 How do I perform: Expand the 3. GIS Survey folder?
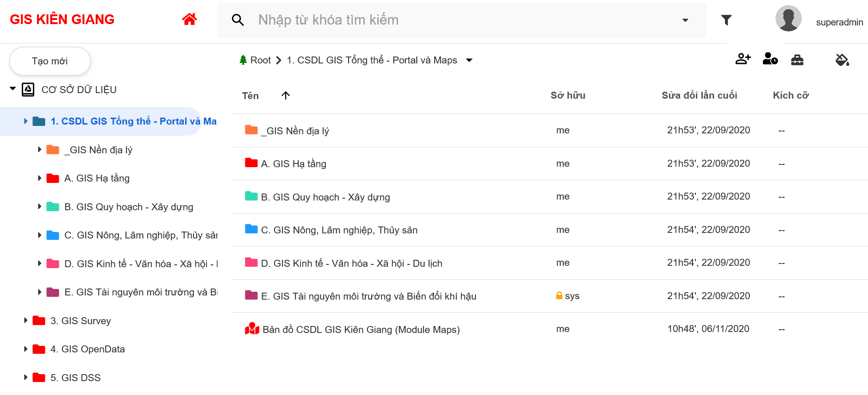pos(26,320)
